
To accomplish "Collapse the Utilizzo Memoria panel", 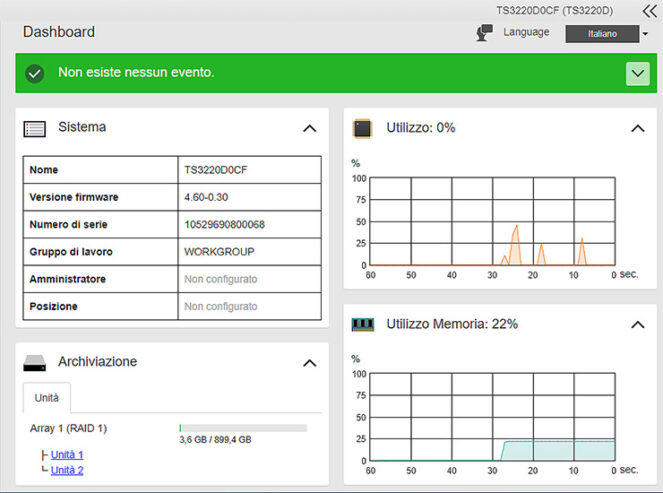I will pyautogui.click(x=637, y=324).
